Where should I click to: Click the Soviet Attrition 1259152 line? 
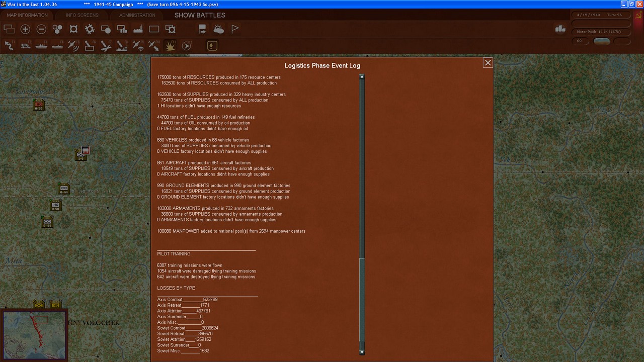[x=184, y=339]
